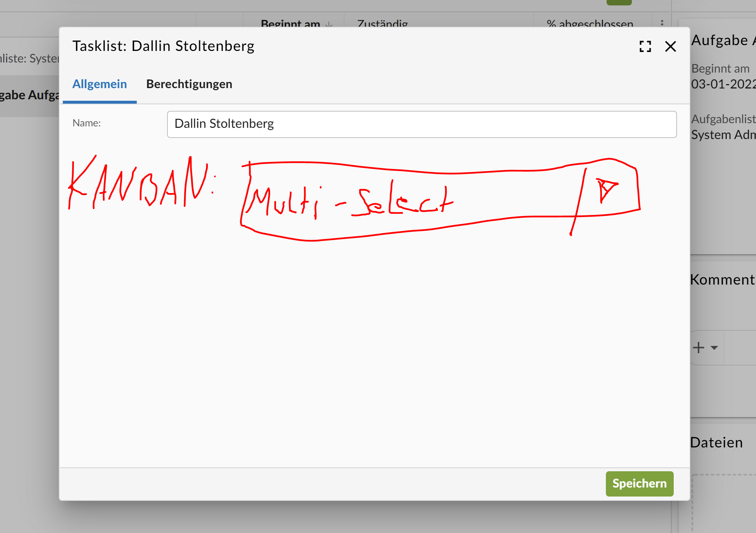Select the Aufgabe task row in grid
The height and width of the screenshot is (533, 756).
[x=29, y=95]
